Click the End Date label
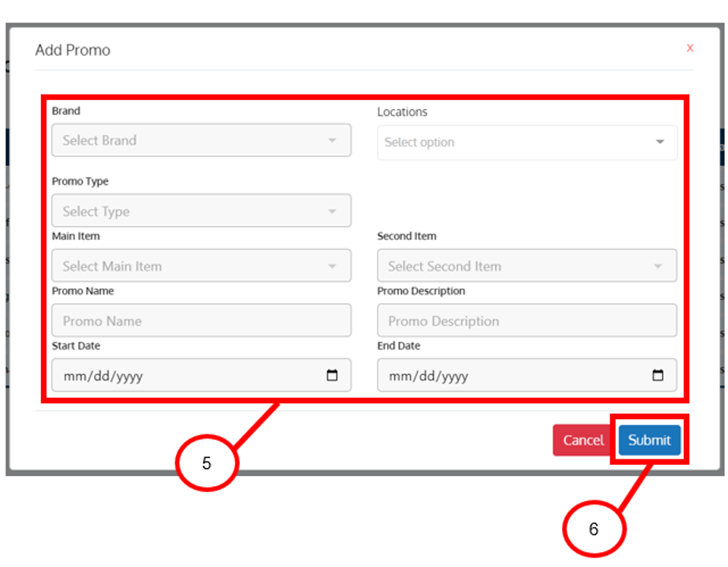Viewport: 728px width, 567px height. [x=399, y=346]
